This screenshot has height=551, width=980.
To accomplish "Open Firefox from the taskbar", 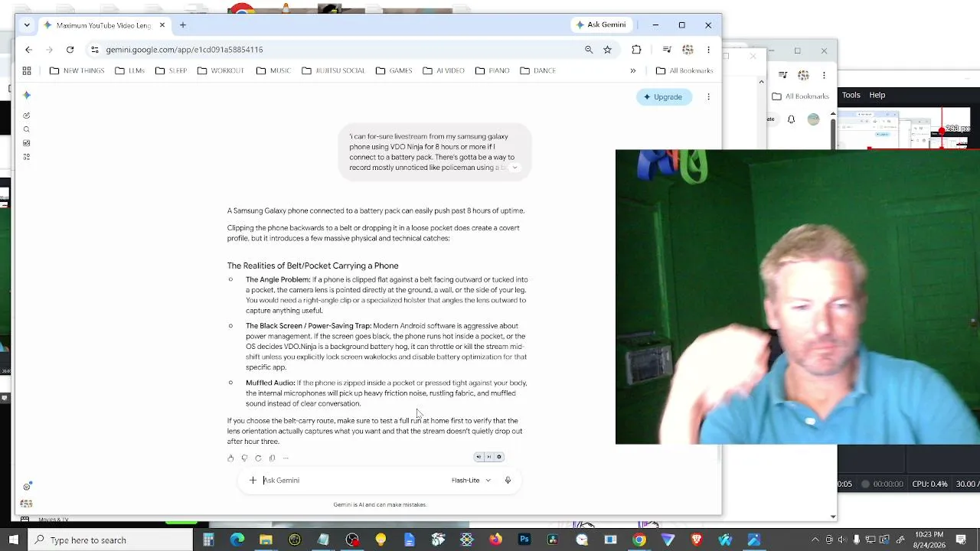I will (x=495, y=540).
